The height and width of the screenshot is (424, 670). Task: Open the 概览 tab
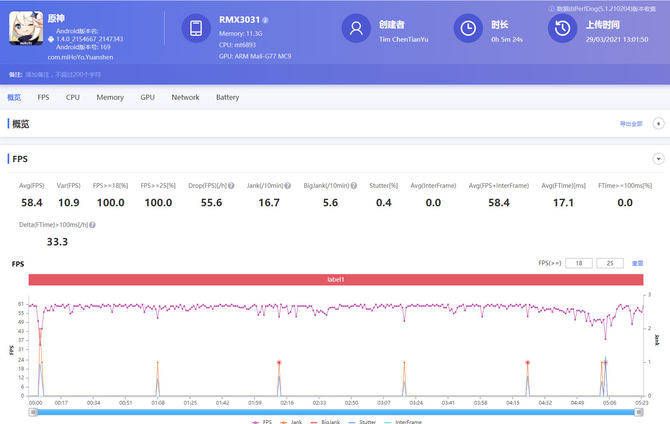pos(14,97)
